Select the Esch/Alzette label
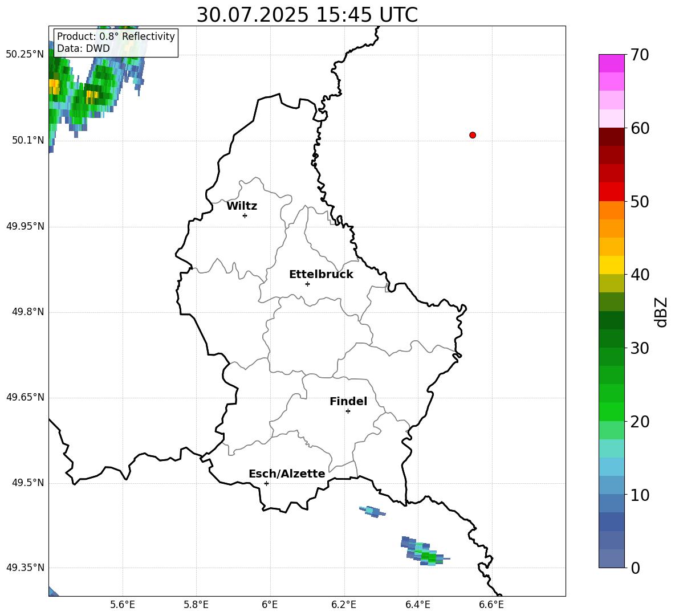 click(x=287, y=474)
